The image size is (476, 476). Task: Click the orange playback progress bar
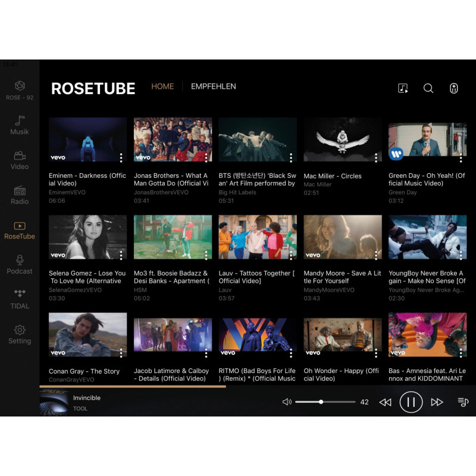(x=133, y=386)
